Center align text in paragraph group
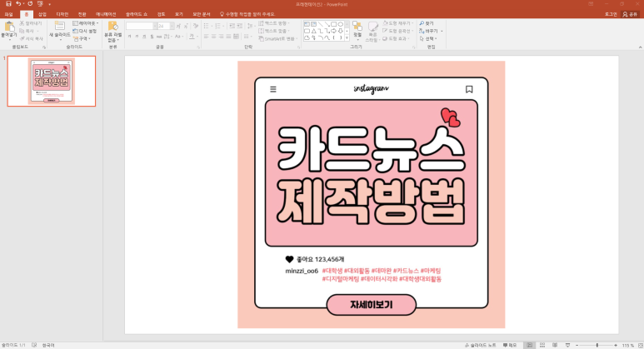Screen dimensions: 644x349 [x=214, y=37]
